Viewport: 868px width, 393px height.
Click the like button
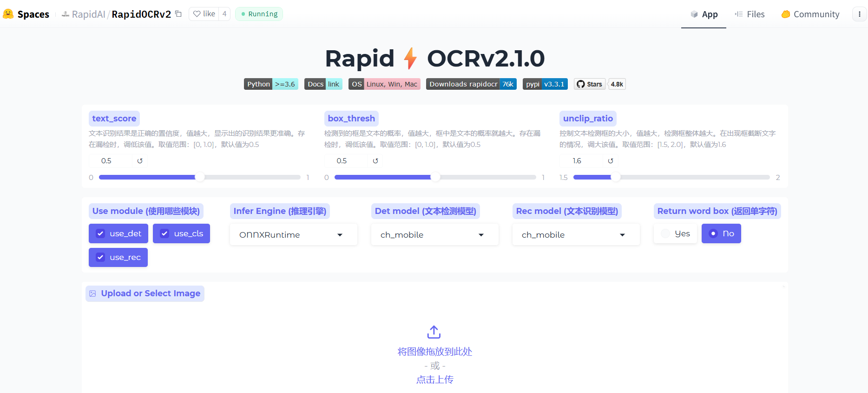coord(204,14)
